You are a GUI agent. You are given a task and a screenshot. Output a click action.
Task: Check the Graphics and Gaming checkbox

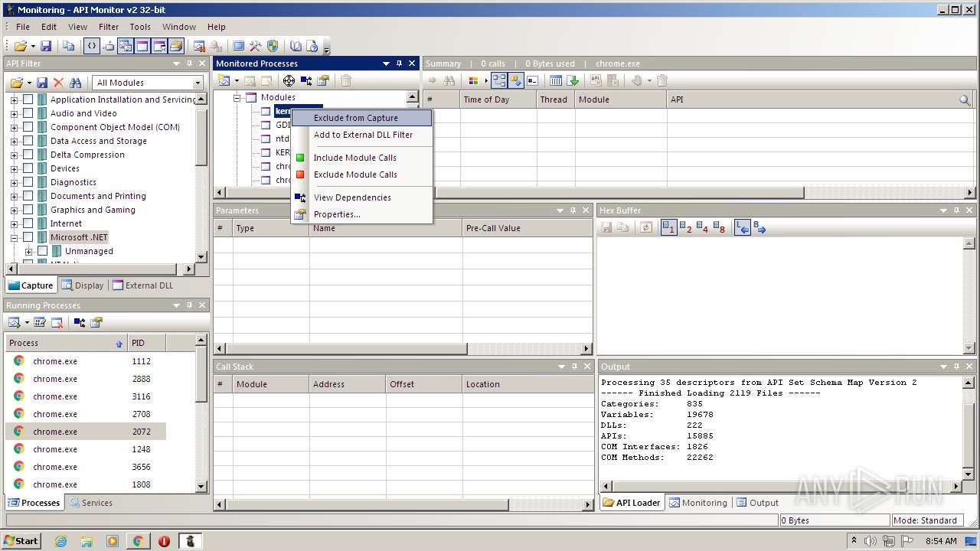(x=28, y=210)
